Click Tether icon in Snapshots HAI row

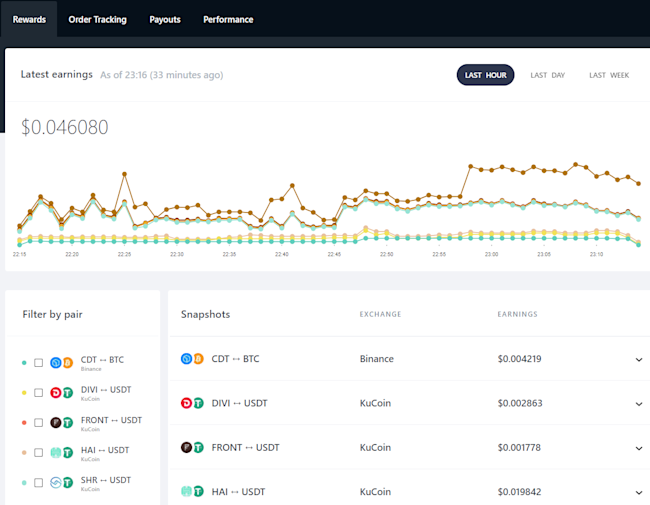point(199,492)
